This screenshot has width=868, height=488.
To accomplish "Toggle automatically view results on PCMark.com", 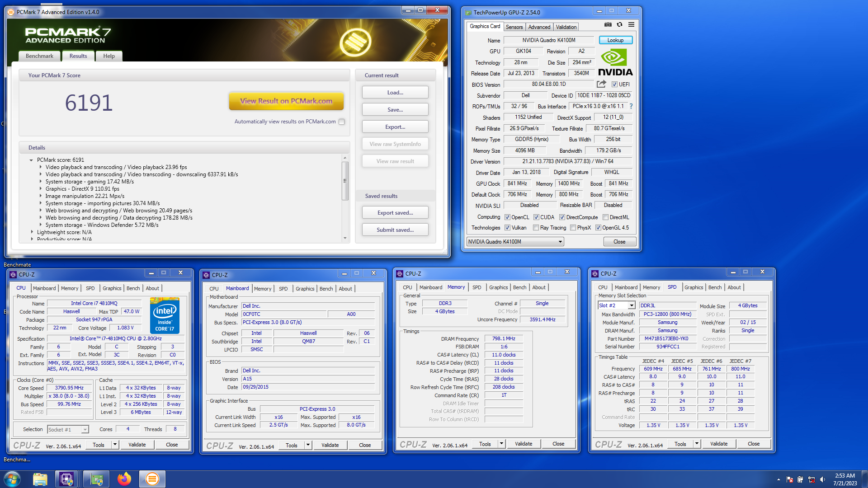I will coord(342,122).
